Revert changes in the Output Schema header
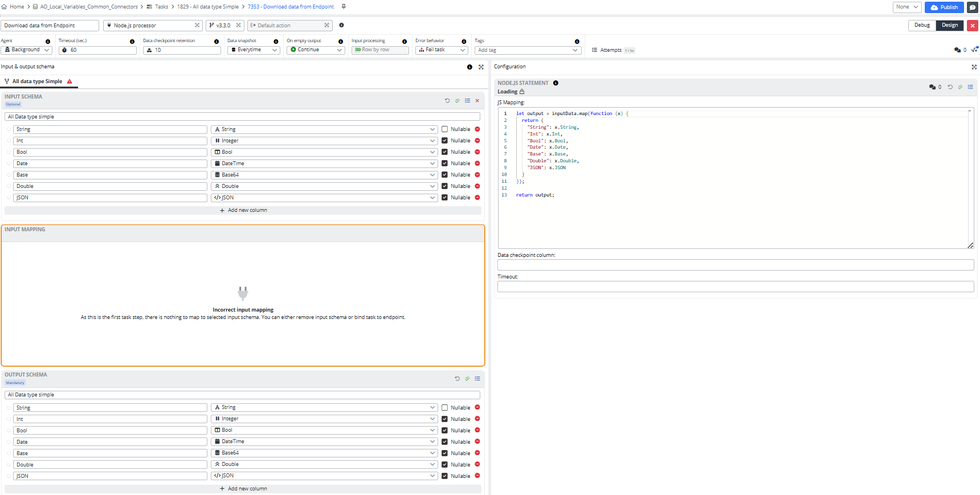Screen dimensions: 980x495 457,379
